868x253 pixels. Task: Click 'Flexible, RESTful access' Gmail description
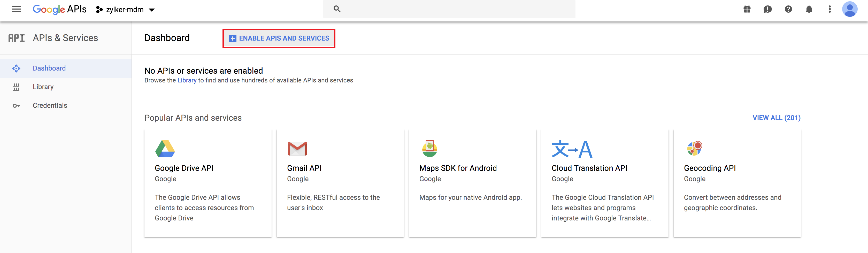pos(333,202)
